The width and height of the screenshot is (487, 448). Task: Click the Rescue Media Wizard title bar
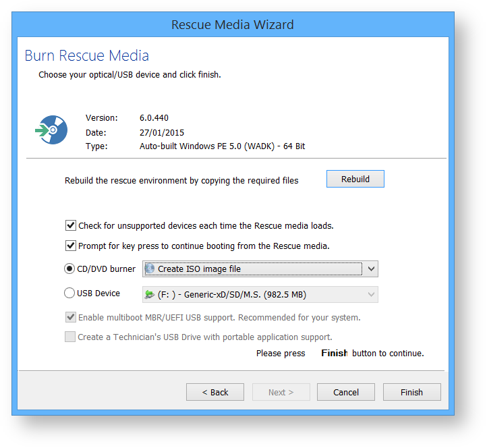point(233,25)
